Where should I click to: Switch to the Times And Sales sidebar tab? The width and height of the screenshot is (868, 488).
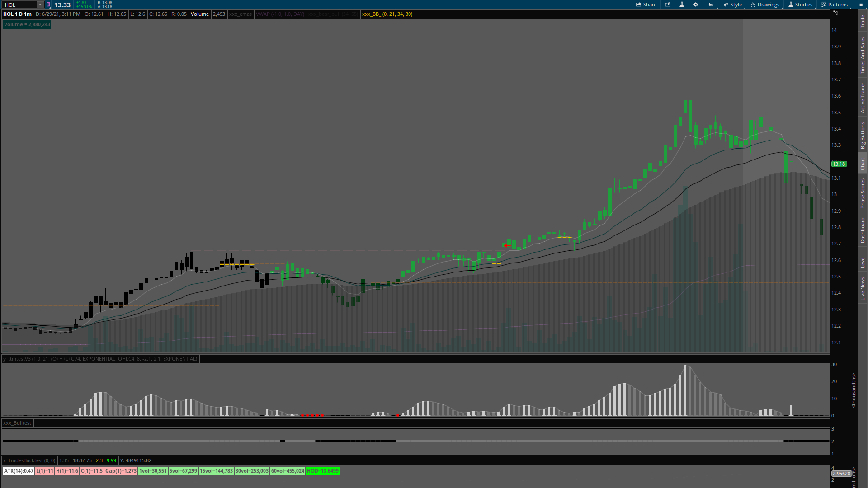click(863, 55)
